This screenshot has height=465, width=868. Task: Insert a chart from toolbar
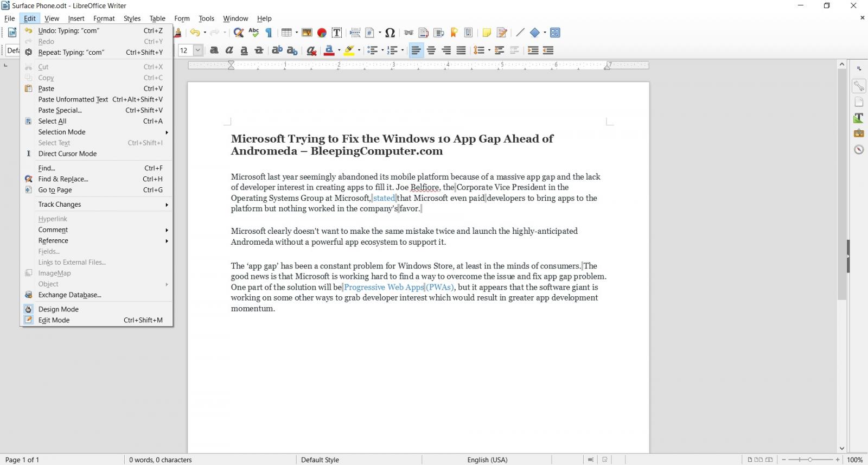coord(322,33)
